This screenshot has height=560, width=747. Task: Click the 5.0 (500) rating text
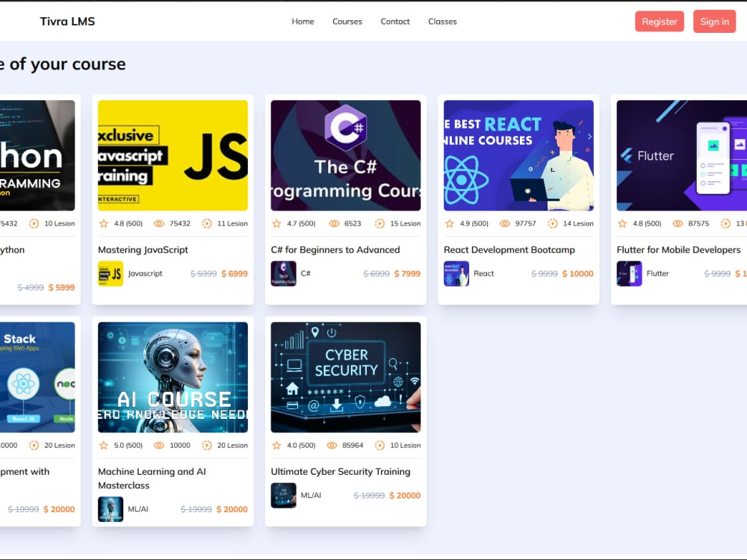[x=128, y=445]
